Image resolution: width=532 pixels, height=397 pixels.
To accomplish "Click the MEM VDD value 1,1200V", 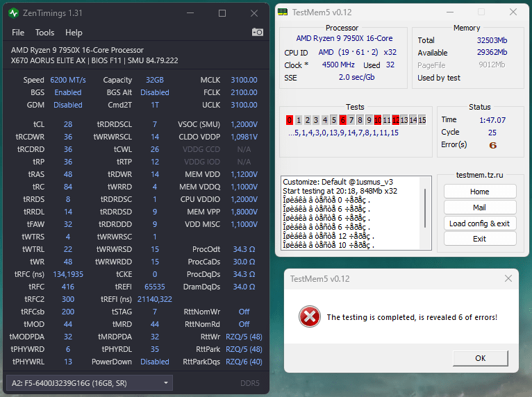I will coord(244,174).
